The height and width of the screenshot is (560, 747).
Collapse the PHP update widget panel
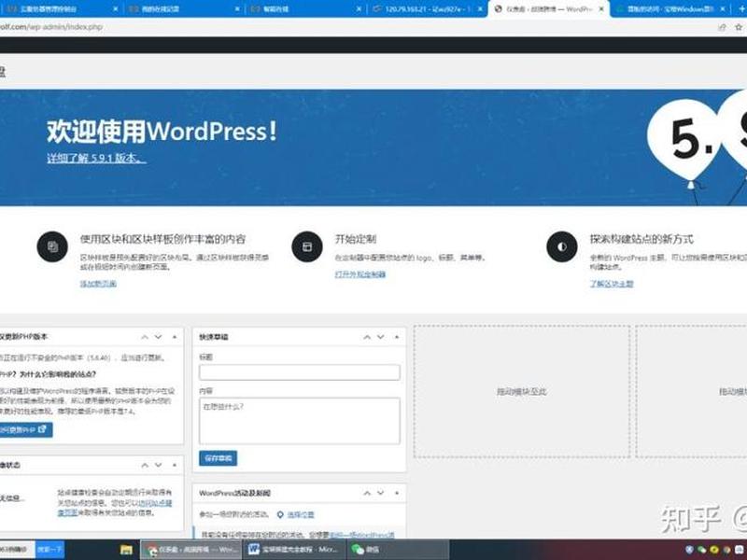[175, 337]
